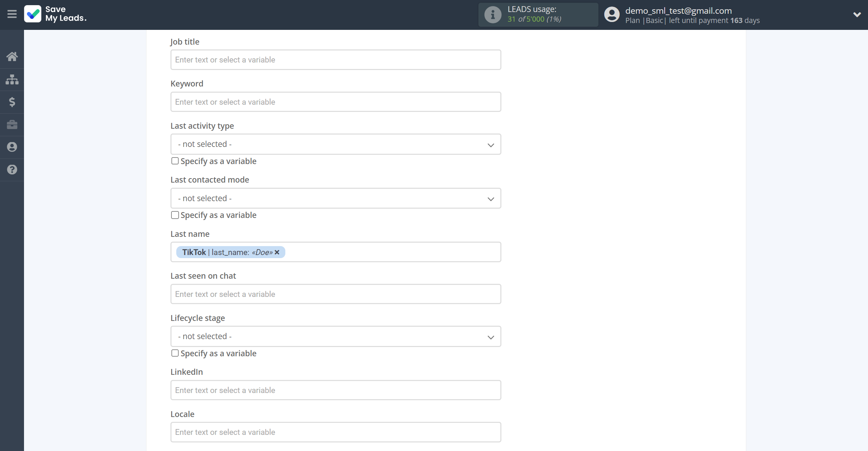This screenshot has height=451, width=868.
Task: Open the Last contacted mode dropdown
Action: click(x=336, y=198)
